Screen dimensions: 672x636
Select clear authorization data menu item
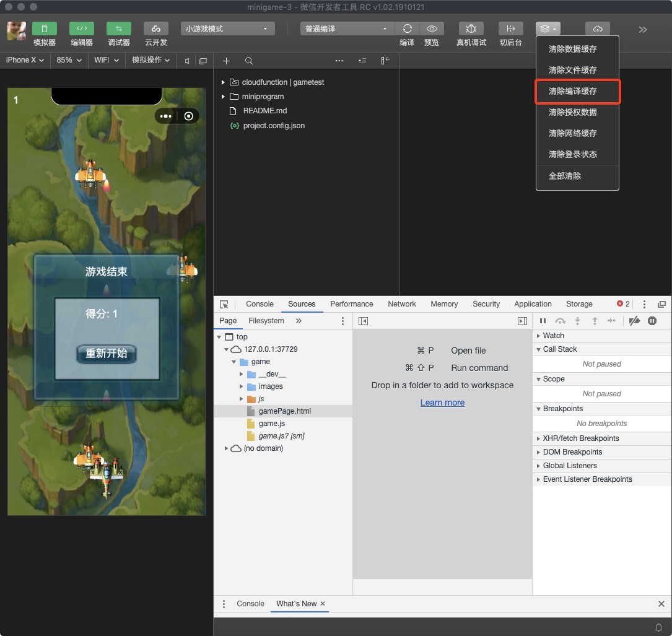coord(577,112)
